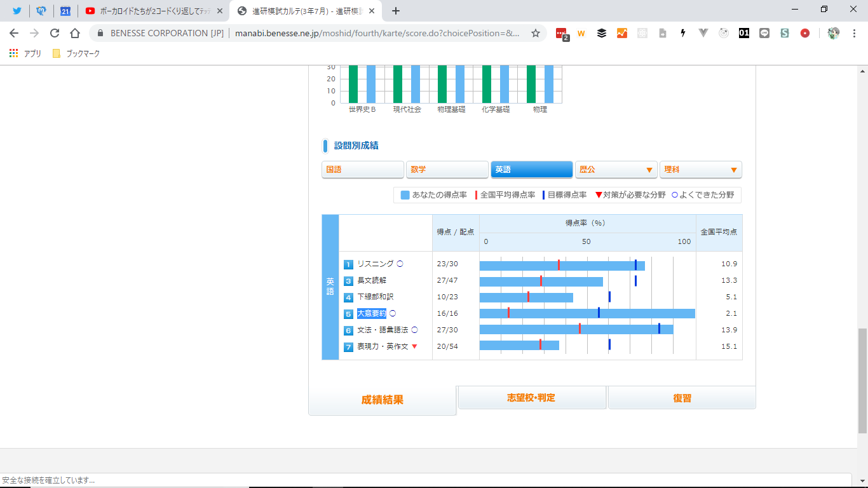The width and height of the screenshot is (868, 488).
Task: Switch to the 復習 tab
Action: (682, 398)
